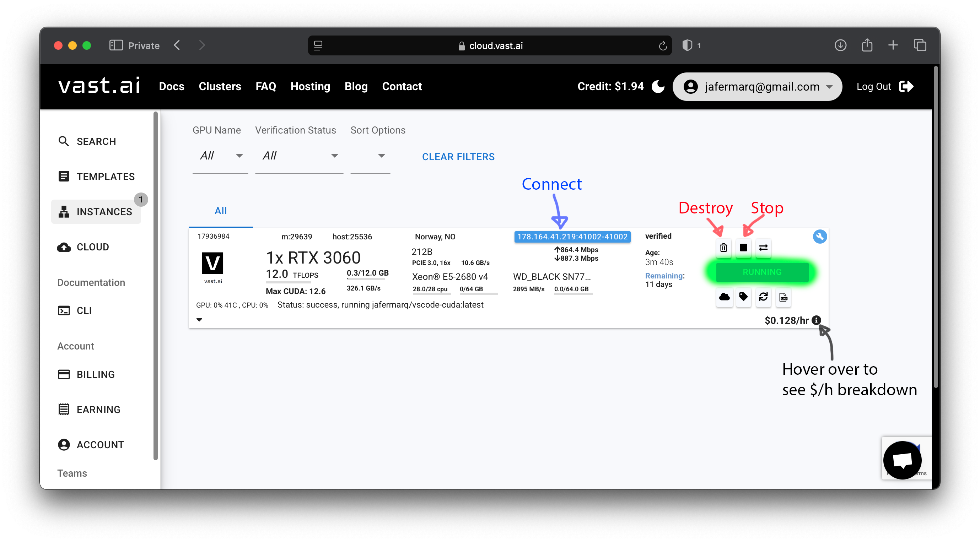Open Docs in top navigation
This screenshot has height=542, width=980.
click(172, 86)
